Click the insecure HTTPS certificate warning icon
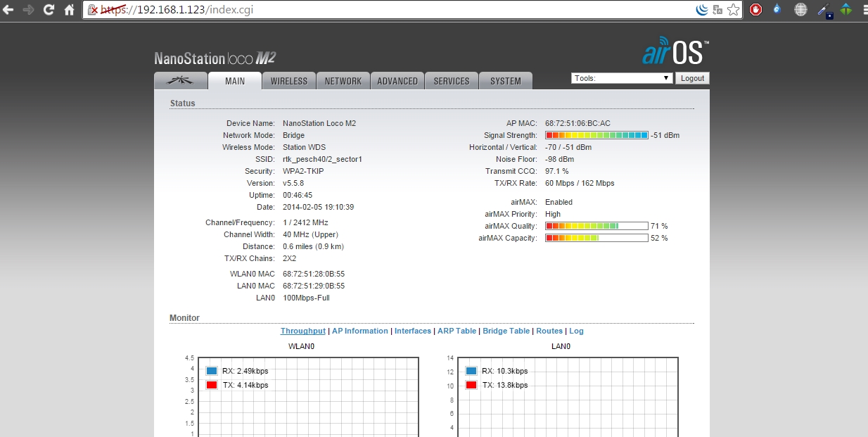868x437 pixels. point(92,10)
